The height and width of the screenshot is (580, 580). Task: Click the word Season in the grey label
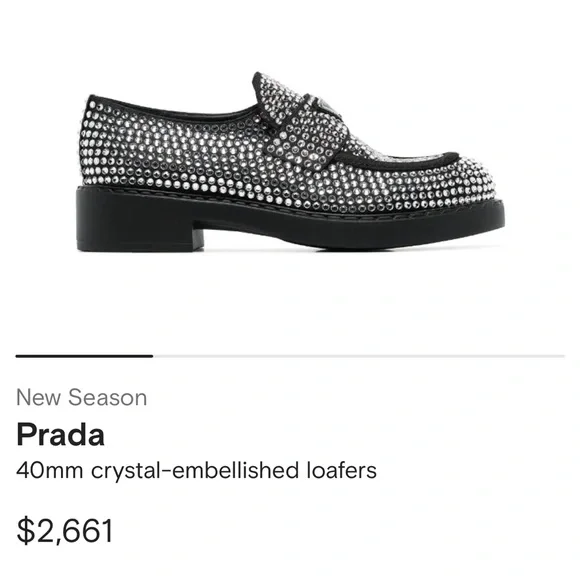click(108, 397)
